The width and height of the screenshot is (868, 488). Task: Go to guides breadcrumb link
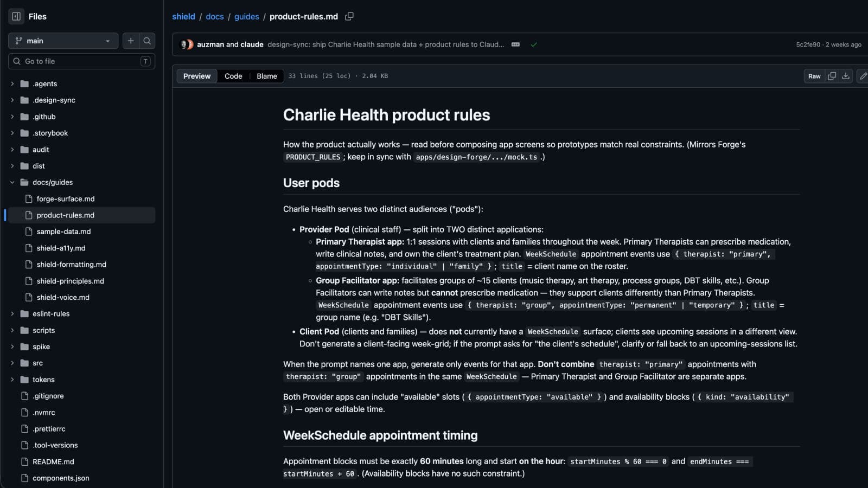tap(247, 16)
